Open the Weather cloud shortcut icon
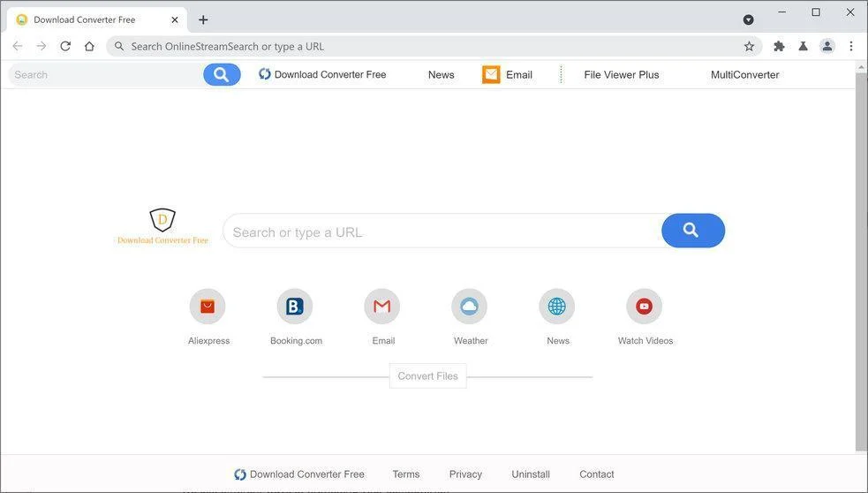 click(x=470, y=307)
